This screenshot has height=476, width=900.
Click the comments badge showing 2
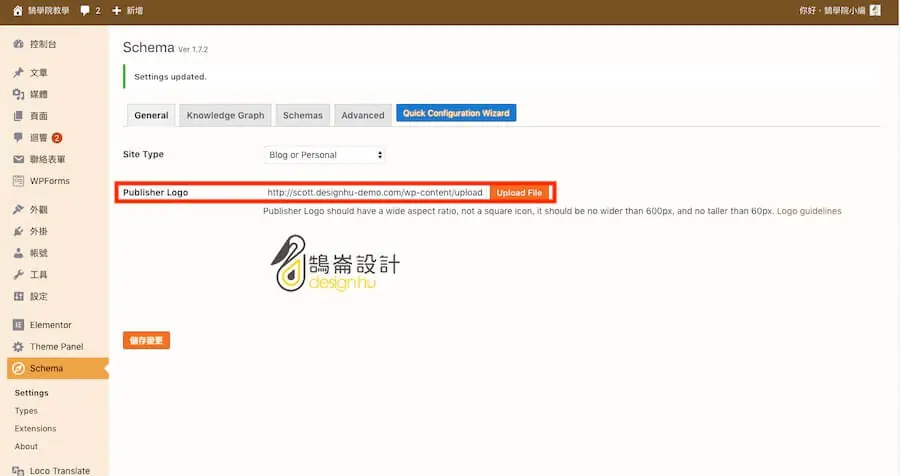[x=57, y=138]
